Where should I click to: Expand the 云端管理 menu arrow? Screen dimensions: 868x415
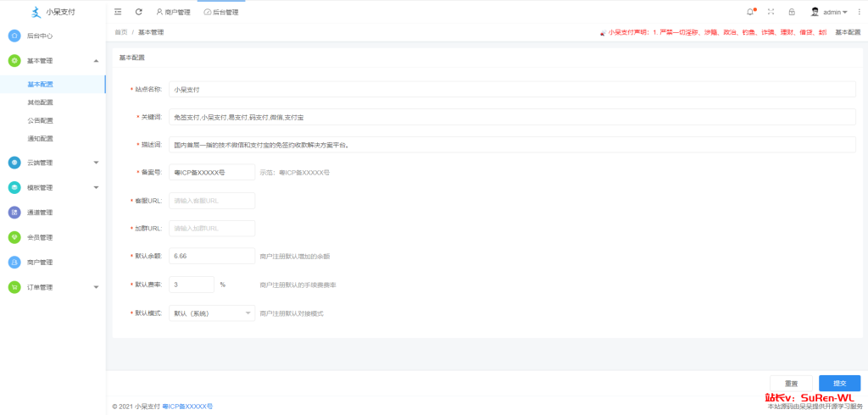point(96,163)
